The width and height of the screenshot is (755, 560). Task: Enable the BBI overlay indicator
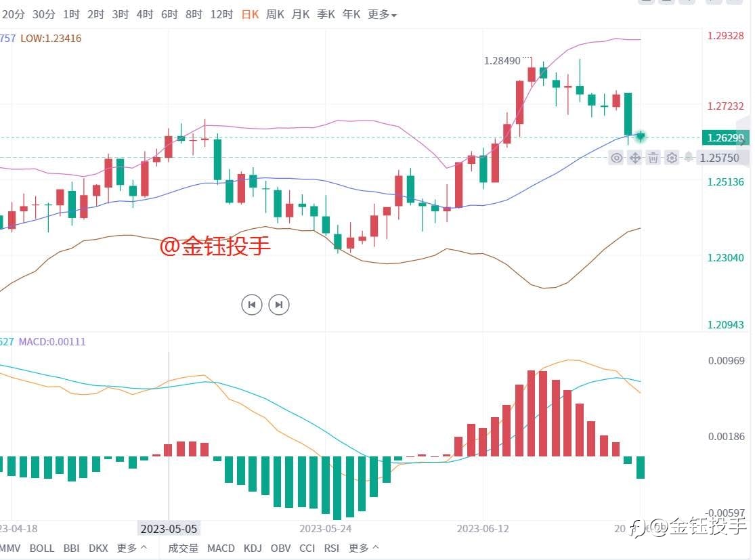point(71,548)
